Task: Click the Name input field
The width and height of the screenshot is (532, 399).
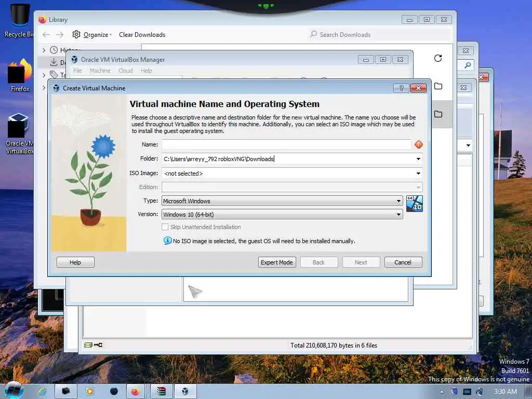Action: 286,144
